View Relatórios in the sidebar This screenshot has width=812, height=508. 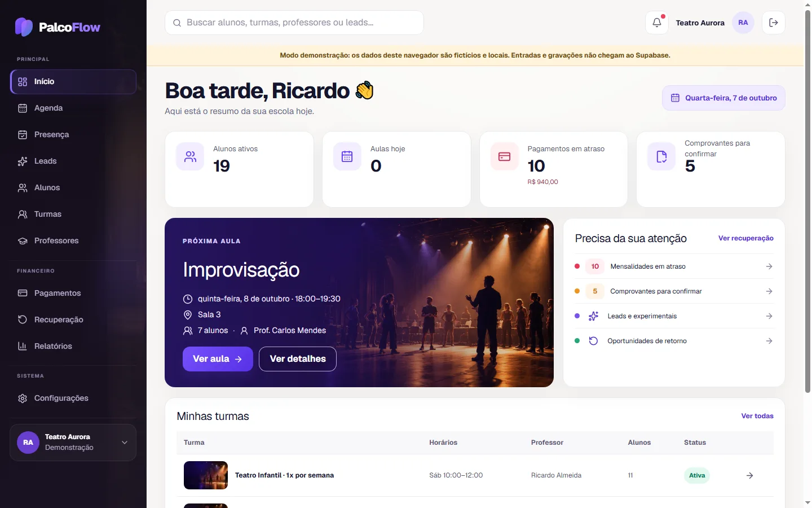pos(73,347)
